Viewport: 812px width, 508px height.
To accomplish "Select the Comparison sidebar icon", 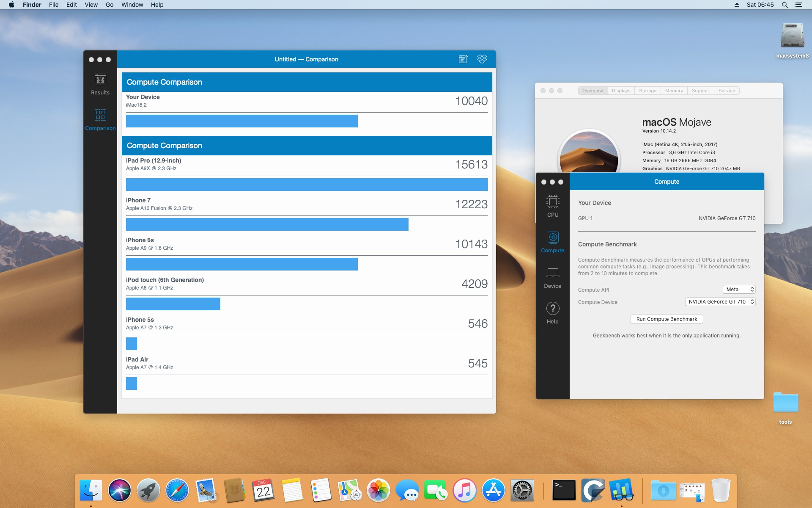I will click(100, 119).
